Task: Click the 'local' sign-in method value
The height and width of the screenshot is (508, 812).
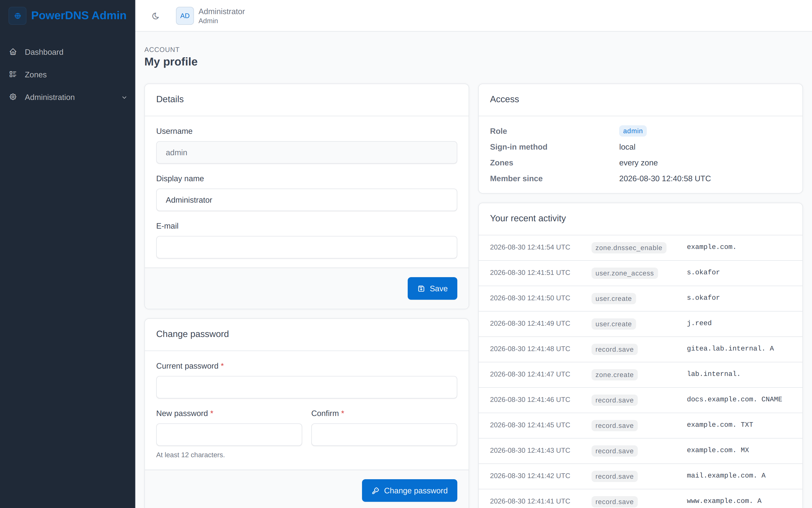Action: pos(627,147)
